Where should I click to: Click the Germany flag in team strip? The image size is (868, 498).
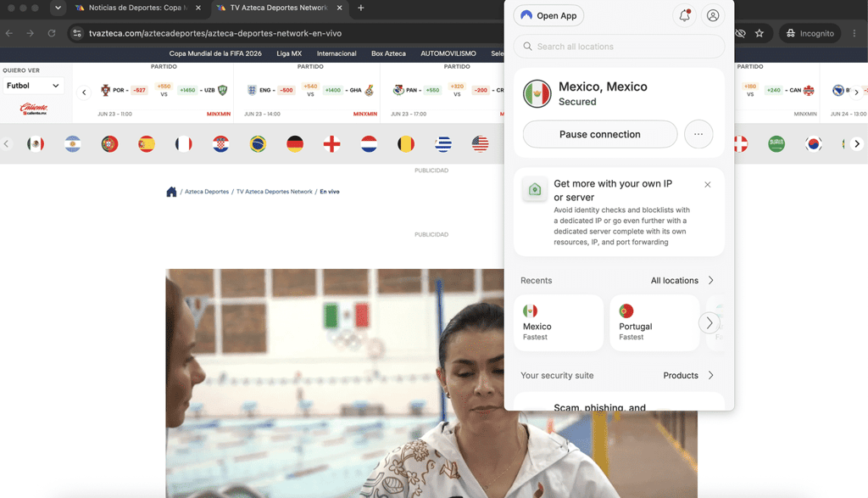coord(295,144)
